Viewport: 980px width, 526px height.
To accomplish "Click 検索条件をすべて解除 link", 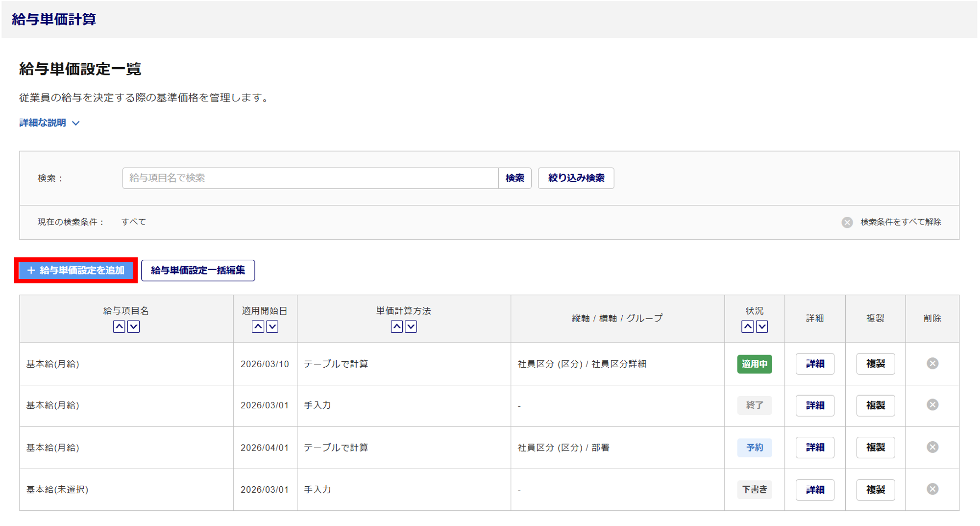I will click(900, 222).
